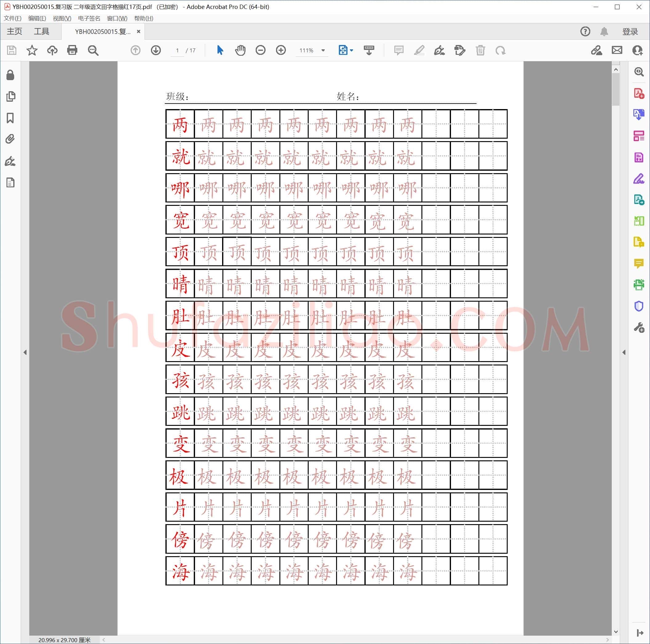Screen dimensions: 650x644
Task: Open the Scan & OCR tool
Action: tap(639, 285)
